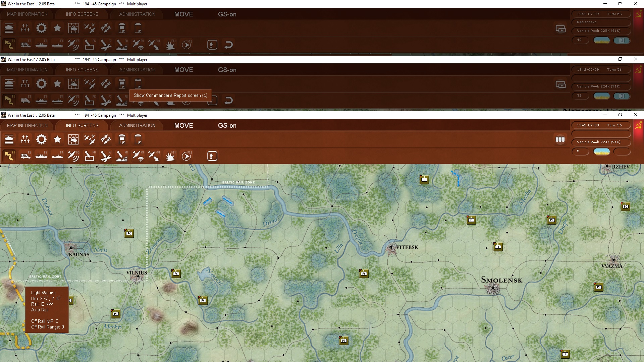Select Rzhev city on map
This screenshot has height=362, width=644.
[x=607, y=166]
